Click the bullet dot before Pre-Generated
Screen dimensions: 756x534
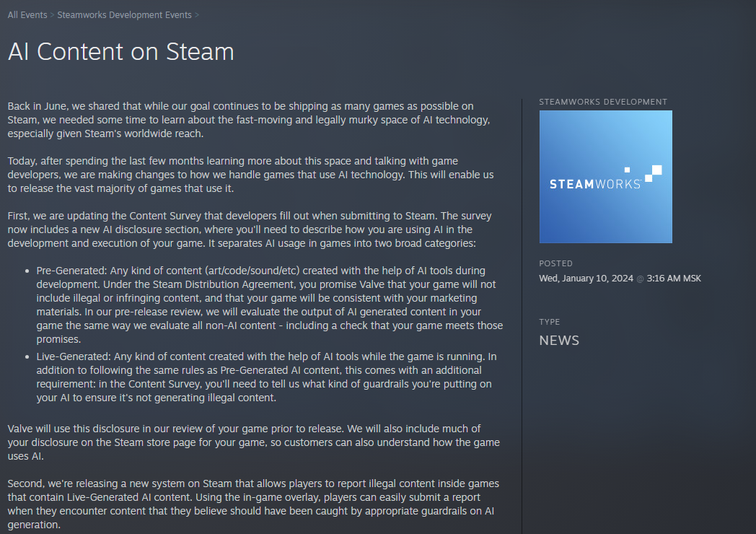(x=27, y=271)
